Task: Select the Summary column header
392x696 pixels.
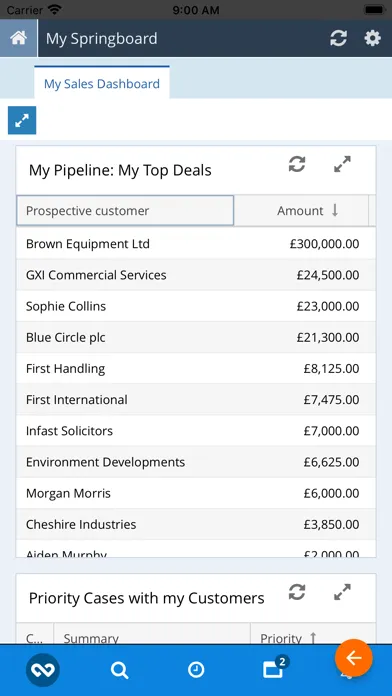Action: pos(152,638)
